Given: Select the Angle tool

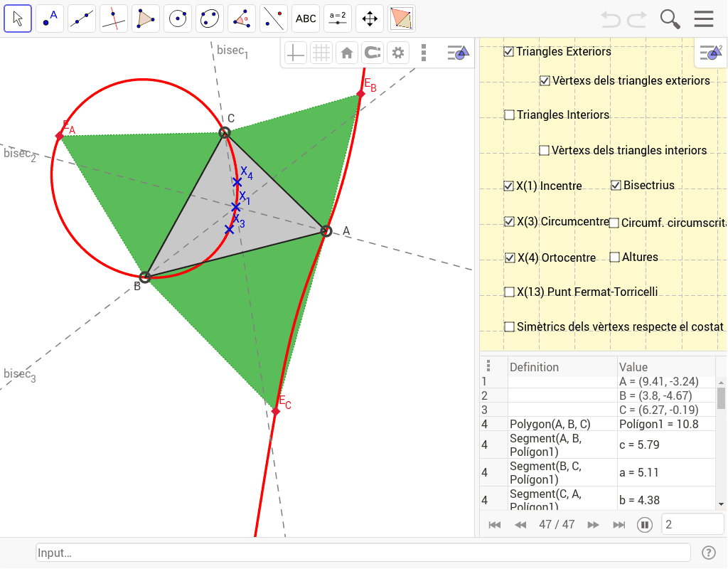Looking at the screenshot, I should tap(242, 18).
